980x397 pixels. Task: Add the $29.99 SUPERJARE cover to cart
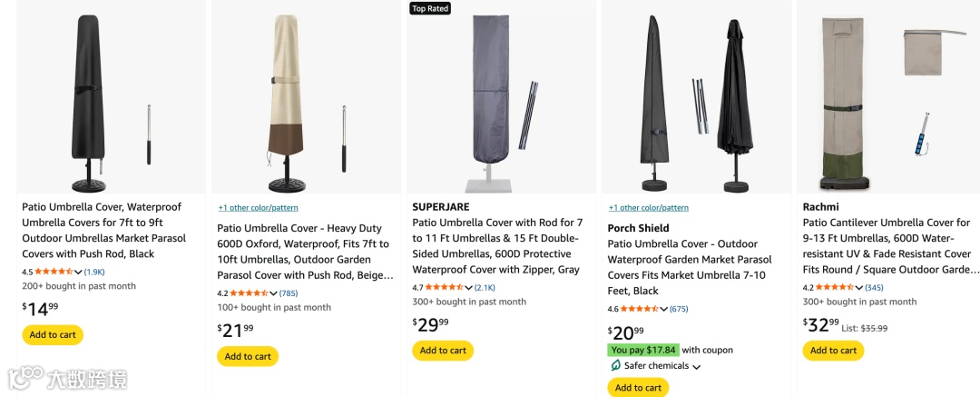tap(443, 350)
